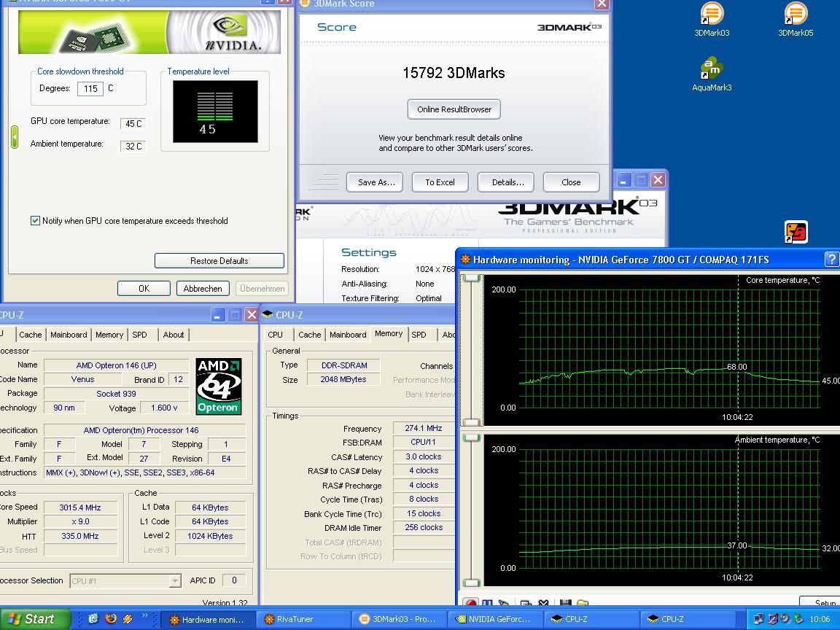Image resolution: width=840 pixels, height=630 pixels.
Task: Click the help question mark in Hardware monitoring
Action: pyautogui.click(x=831, y=260)
